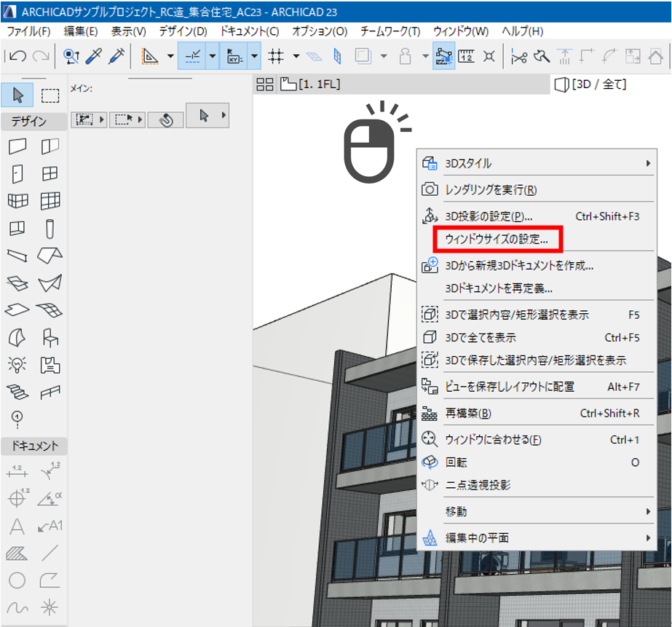Expand the 3Dスタイル submenu
This screenshot has width=672, height=627.
click(537, 163)
